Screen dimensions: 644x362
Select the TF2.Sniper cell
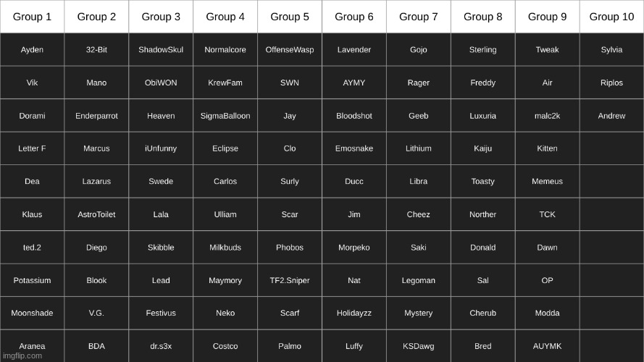[x=290, y=280]
